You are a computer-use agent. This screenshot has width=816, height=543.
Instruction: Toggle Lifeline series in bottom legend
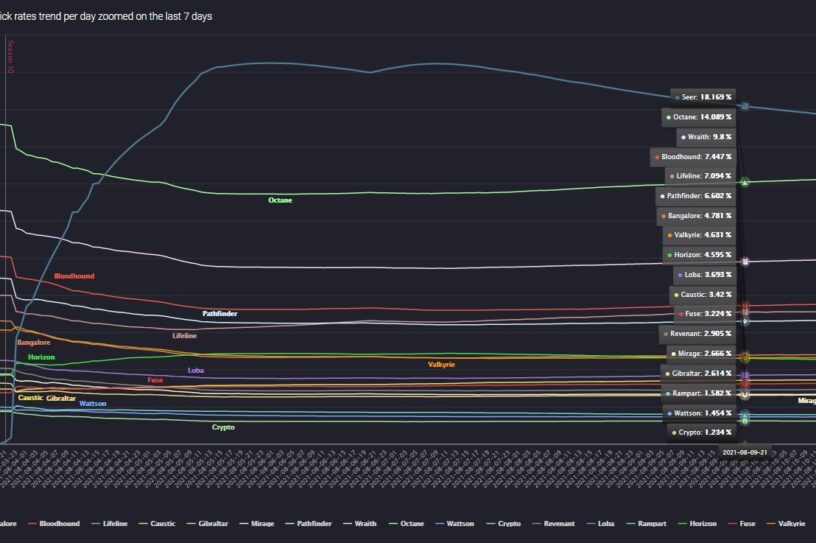point(109,524)
